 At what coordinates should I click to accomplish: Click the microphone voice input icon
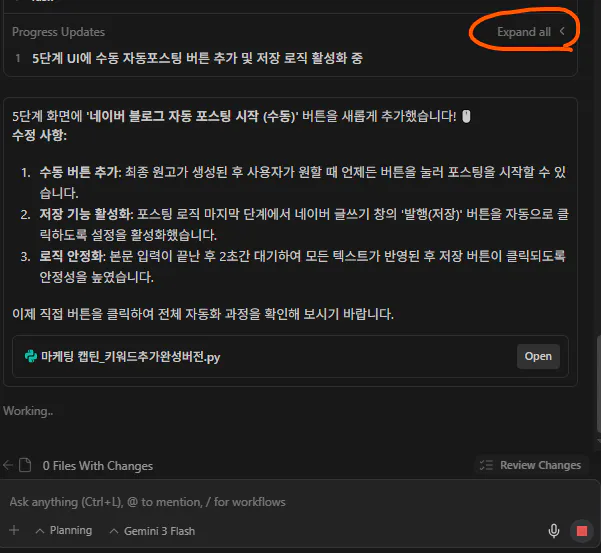click(x=554, y=531)
